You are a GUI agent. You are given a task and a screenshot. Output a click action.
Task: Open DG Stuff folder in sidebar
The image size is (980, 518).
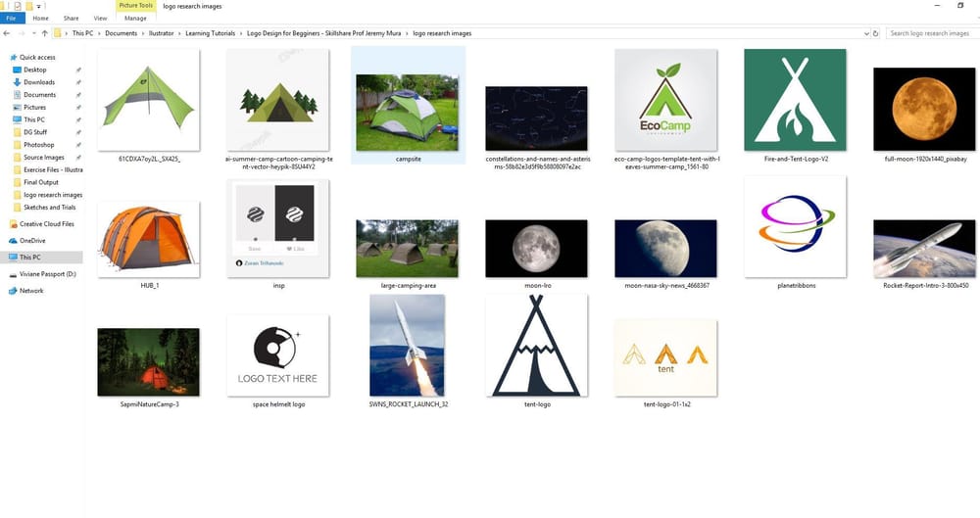click(x=35, y=132)
